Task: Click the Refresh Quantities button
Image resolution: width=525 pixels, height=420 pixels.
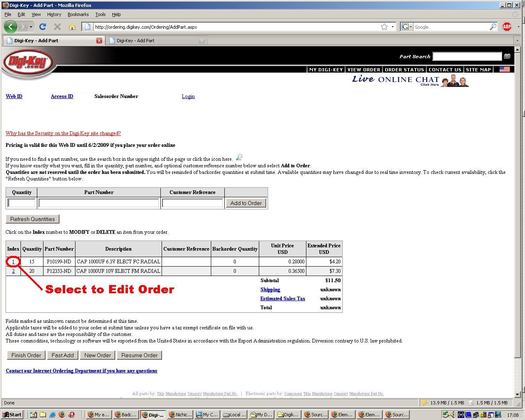Action: [x=32, y=219]
